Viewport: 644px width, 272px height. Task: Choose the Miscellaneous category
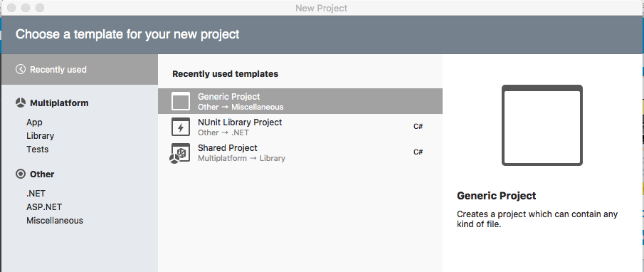(55, 221)
